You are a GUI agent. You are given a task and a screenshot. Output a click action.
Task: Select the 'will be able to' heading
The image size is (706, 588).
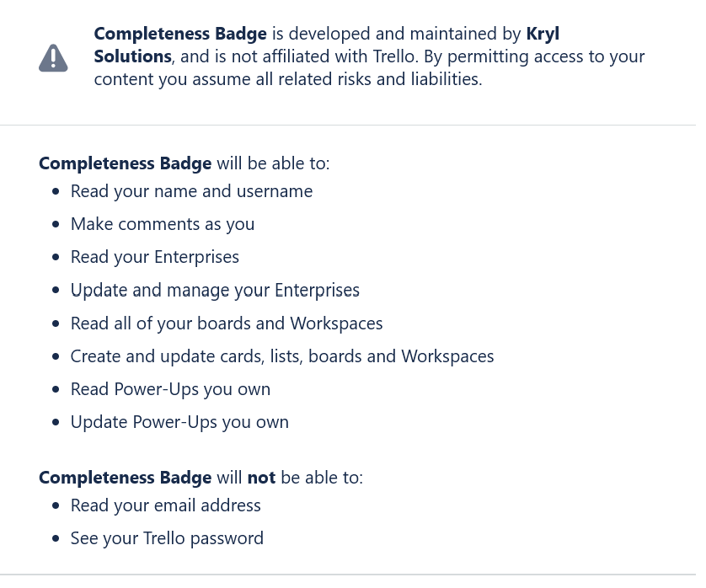tap(185, 163)
